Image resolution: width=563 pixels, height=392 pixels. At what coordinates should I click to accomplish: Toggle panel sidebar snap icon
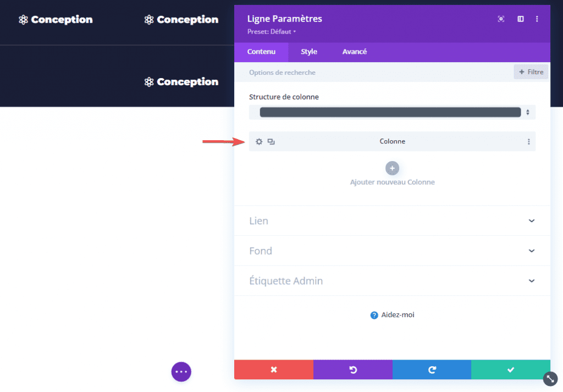tap(520, 19)
